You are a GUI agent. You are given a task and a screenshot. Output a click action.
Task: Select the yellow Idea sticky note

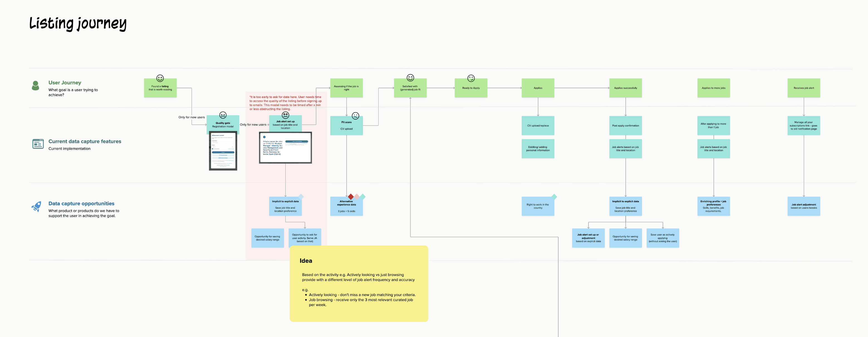(359, 284)
